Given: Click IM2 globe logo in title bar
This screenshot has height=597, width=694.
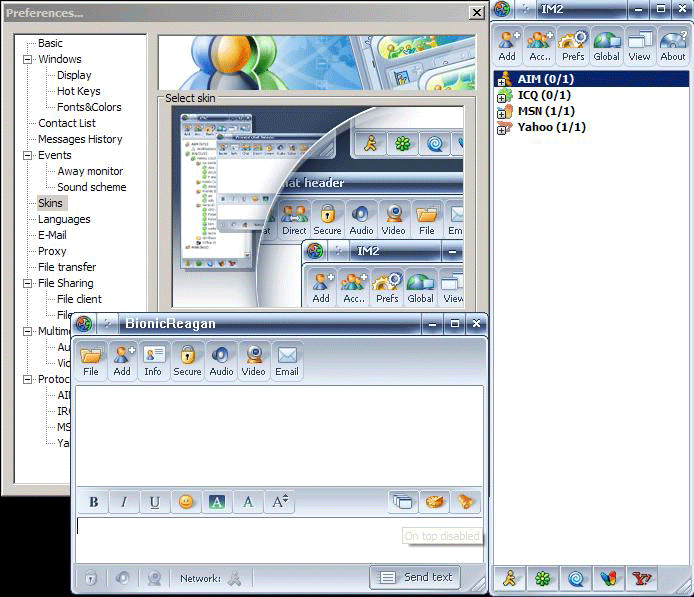Looking at the screenshot, I should [x=502, y=9].
